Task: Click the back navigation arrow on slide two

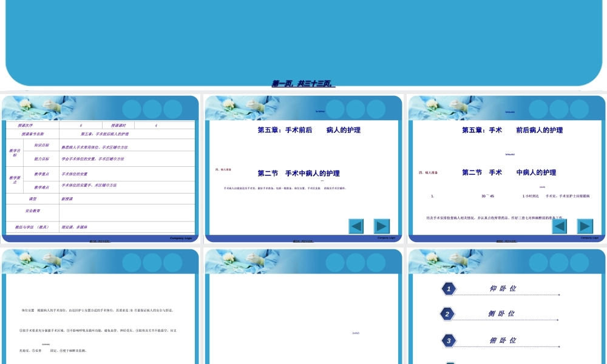Action: click(x=356, y=226)
